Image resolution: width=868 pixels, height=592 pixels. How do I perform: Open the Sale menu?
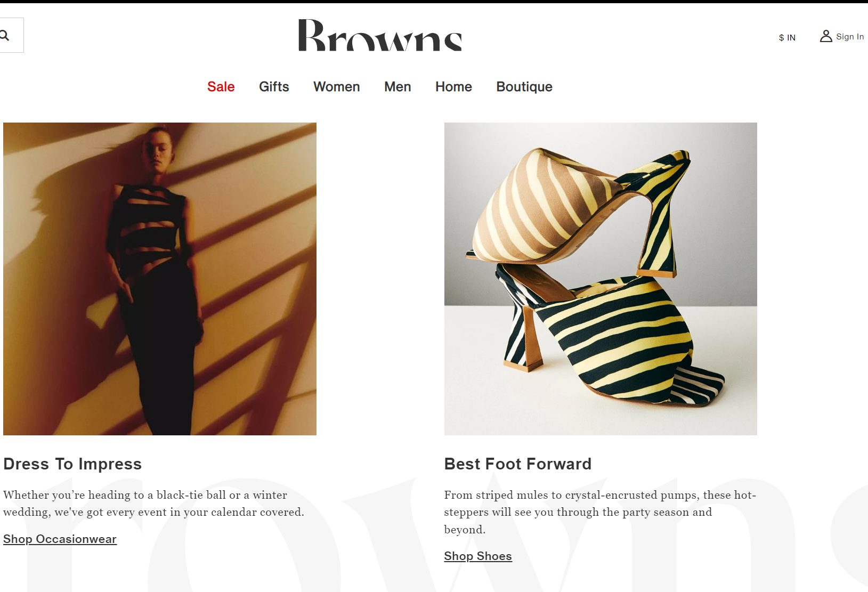pos(221,86)
